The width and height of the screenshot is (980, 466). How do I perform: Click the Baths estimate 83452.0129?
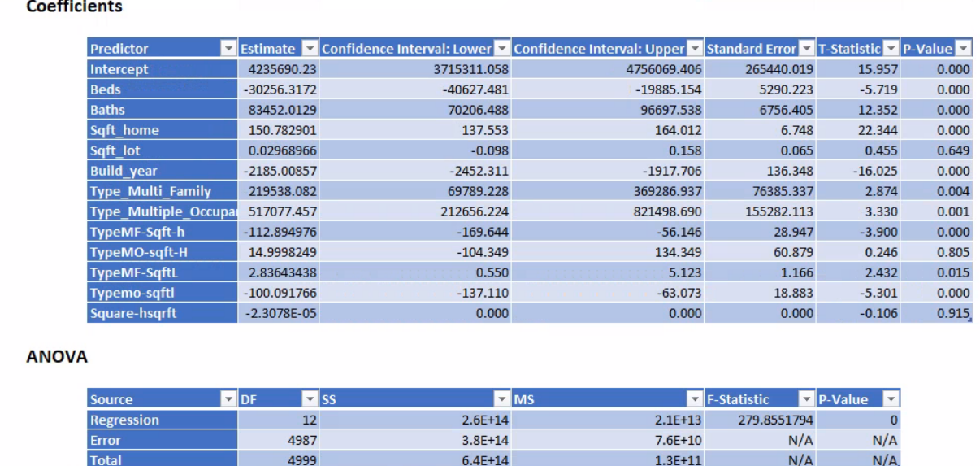[279, 110]
